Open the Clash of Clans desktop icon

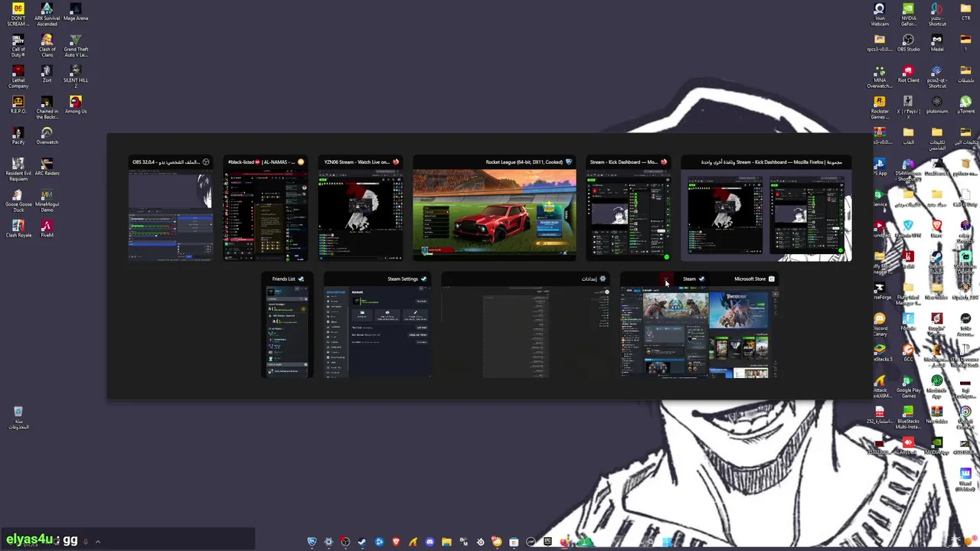tap(47, 46)
